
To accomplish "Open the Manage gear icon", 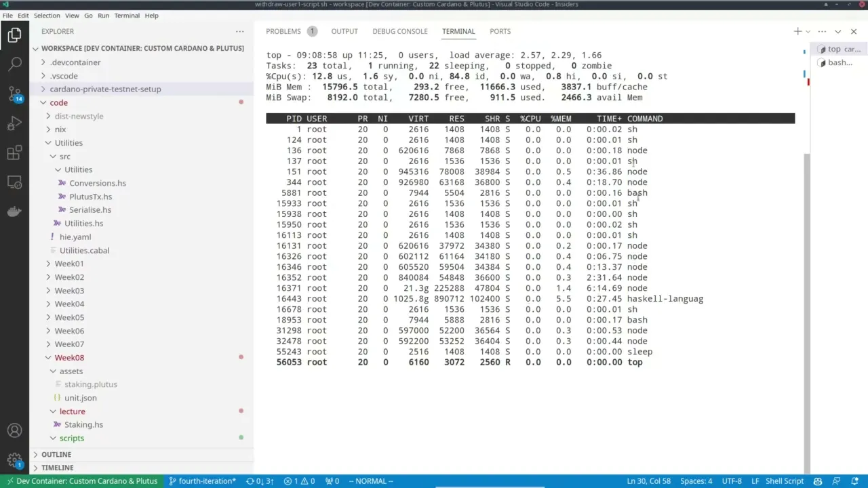I will tap(15, 458).
